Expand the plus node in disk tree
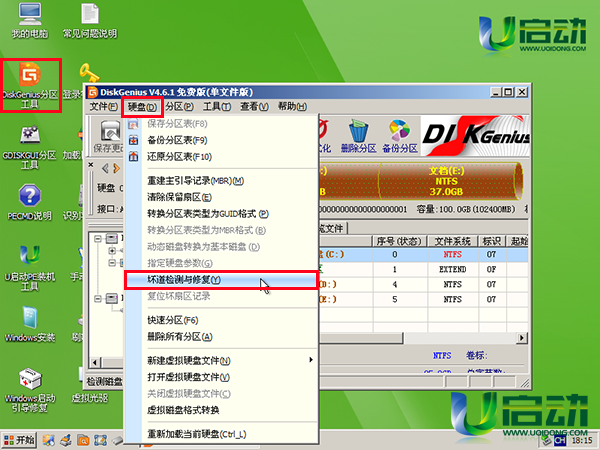This screenshot has height=450, width=600. (112, 251)
